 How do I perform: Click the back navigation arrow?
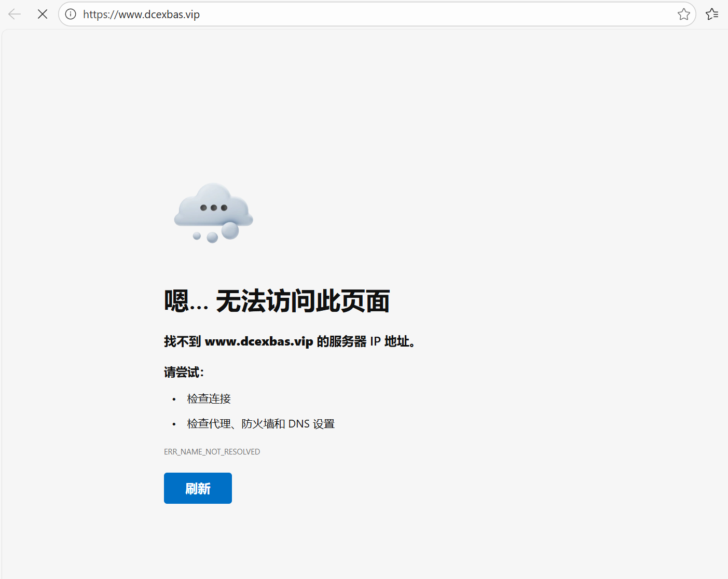15,14
